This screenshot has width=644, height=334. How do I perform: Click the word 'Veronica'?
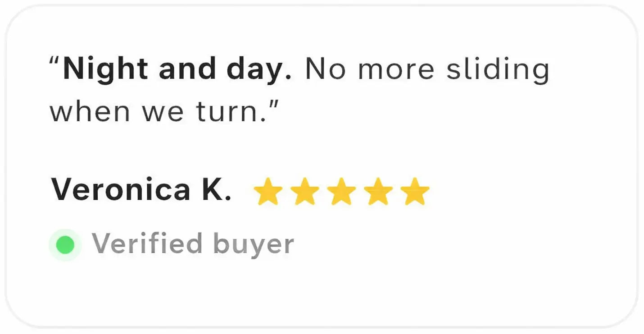coord(121,190)
